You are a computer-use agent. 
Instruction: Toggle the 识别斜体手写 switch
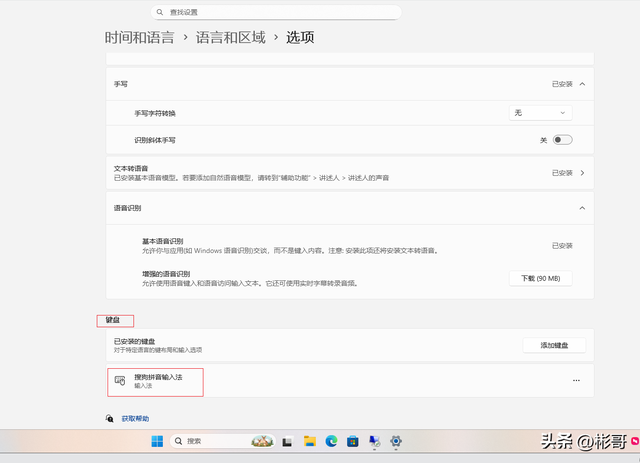pyautogui.click(x=562, y=140)
